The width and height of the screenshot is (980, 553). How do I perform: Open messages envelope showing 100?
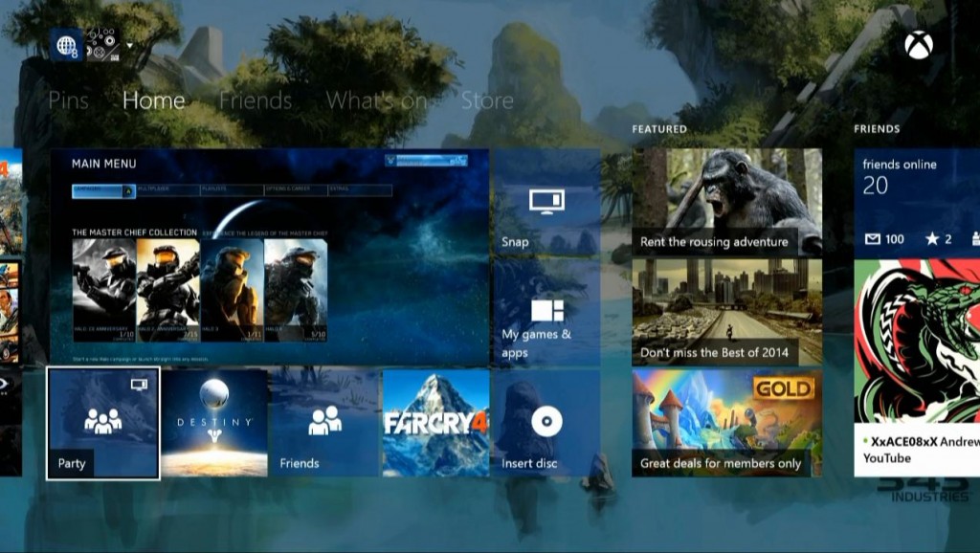884,239
